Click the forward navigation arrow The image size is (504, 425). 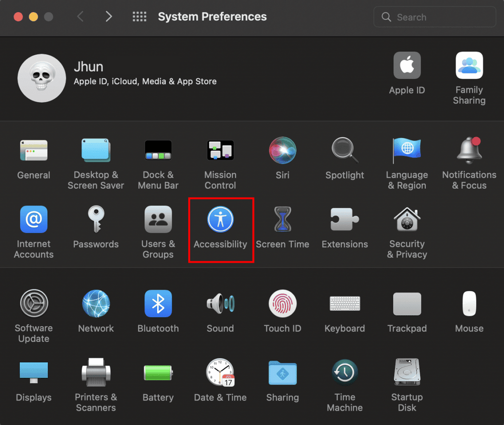click(109, 16)
